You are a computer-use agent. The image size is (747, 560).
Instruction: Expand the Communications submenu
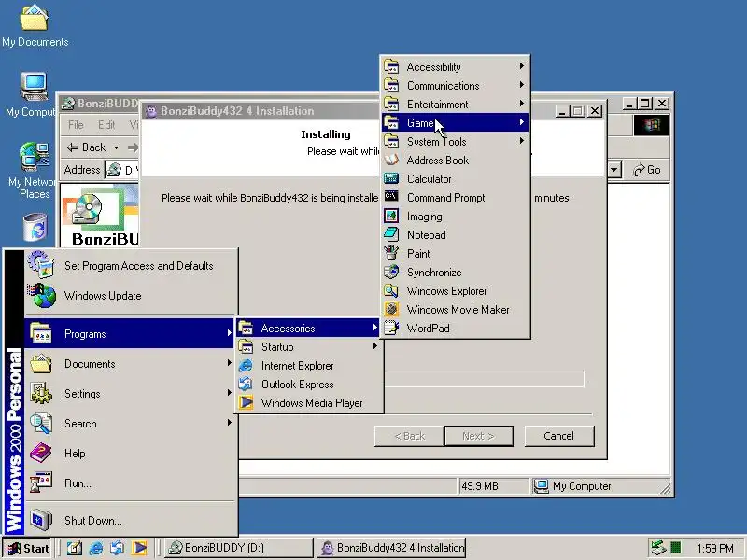coord(455,85)
